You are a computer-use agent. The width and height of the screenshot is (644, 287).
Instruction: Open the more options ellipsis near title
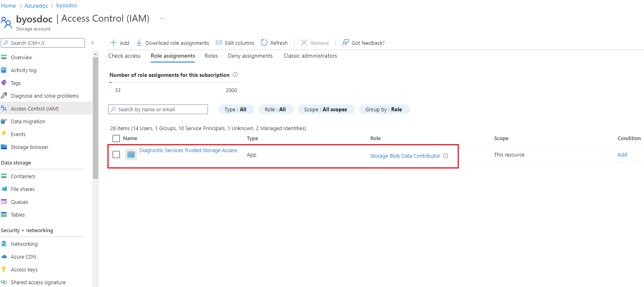[x=162, y=18]
